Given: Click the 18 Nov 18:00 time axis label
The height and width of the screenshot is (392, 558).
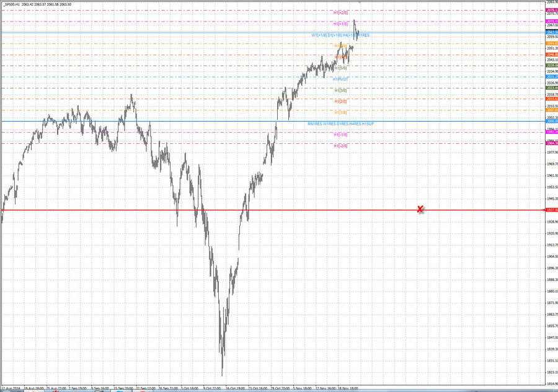Looking at the screenshot, I should [348, 388].
